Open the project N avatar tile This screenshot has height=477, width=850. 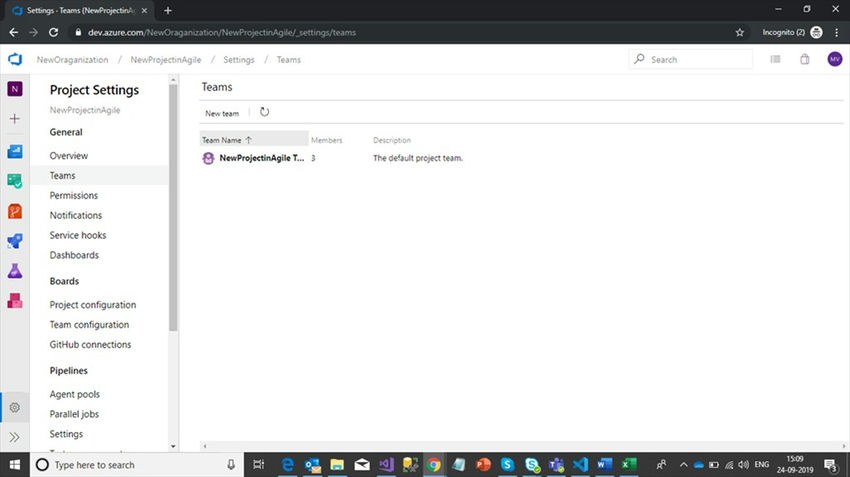click(x=15, y=89)
